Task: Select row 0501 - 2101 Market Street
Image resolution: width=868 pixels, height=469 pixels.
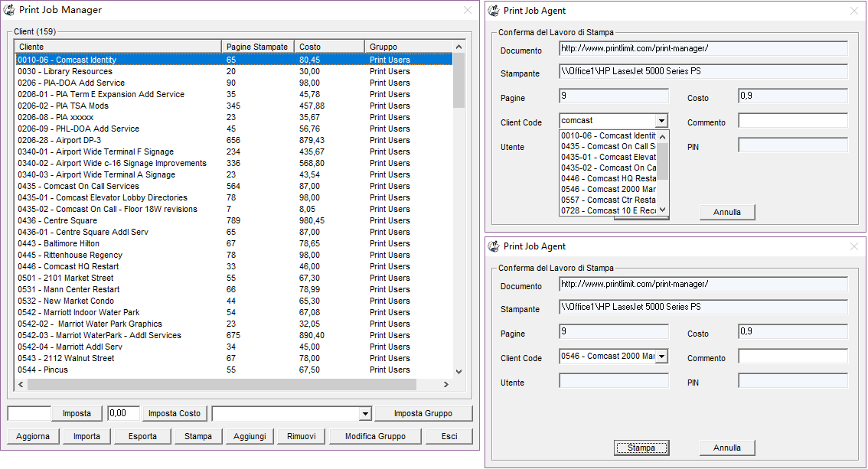Action: [233, 278]
